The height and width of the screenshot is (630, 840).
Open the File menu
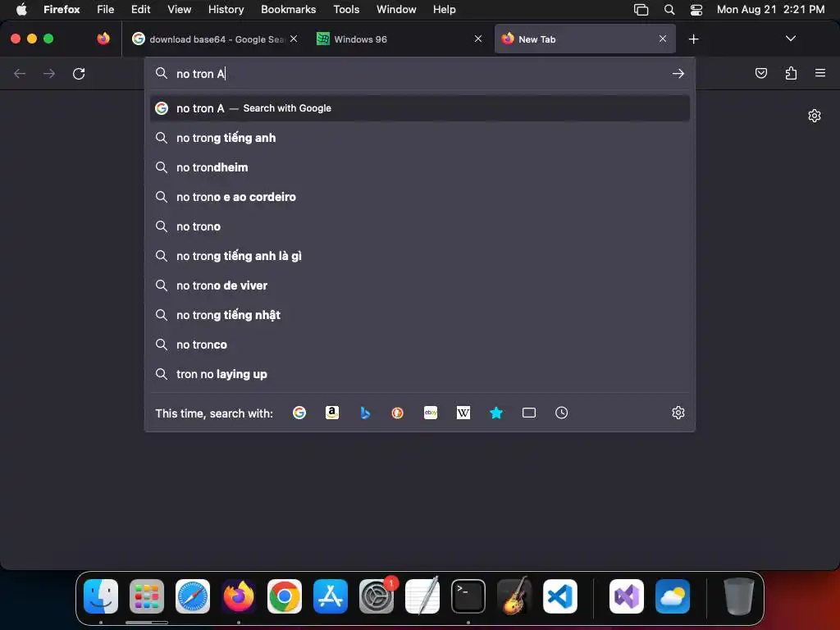tap(106, 9)
